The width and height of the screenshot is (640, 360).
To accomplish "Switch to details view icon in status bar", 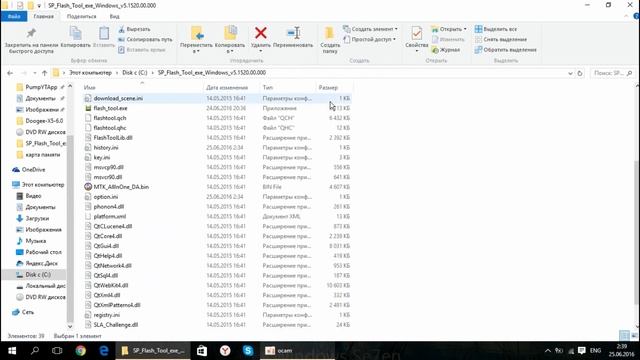I will (x=624, y=336).
